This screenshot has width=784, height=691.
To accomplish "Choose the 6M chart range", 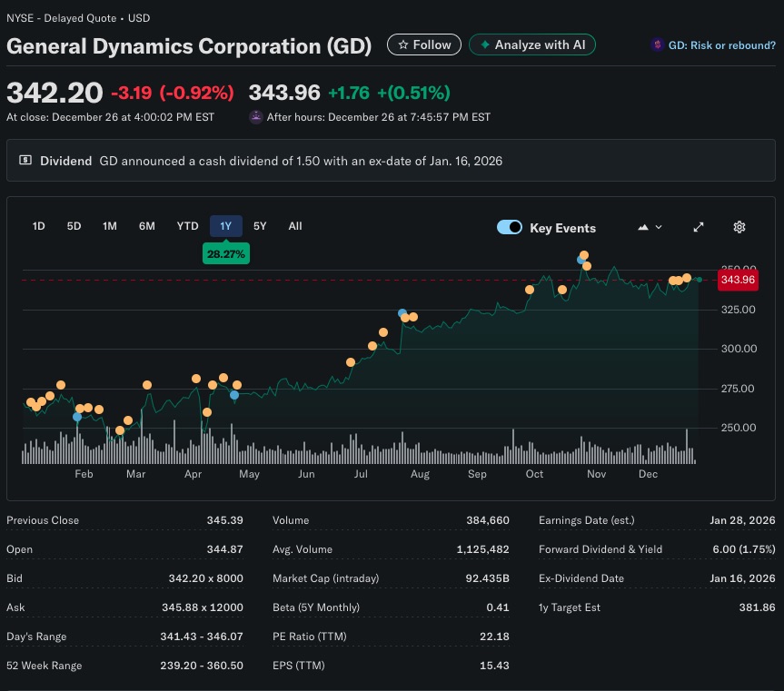I will point(146,226).
